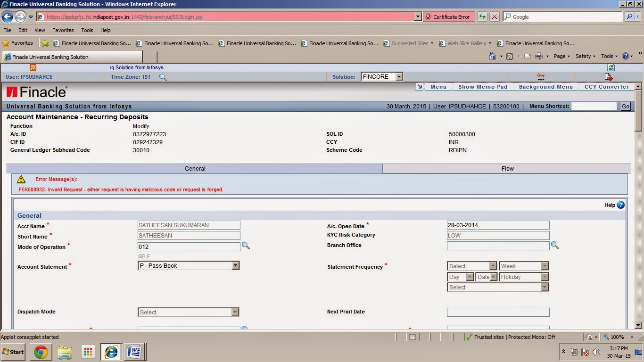The width and height of the screenshot is (644, 362).
Task: Adjust the 100% zoom level control
Action: (618, 337)
